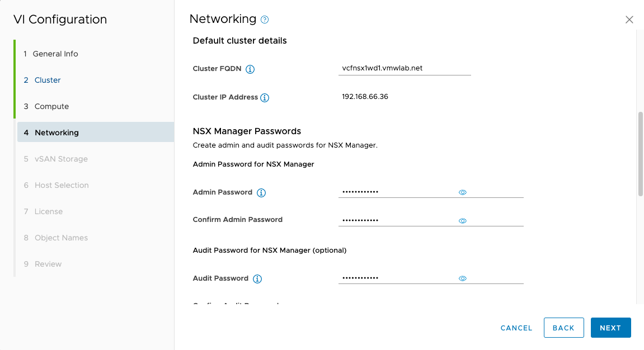Click the Cluster FQDN input field

pyautogui.click(x=405, y=69)
